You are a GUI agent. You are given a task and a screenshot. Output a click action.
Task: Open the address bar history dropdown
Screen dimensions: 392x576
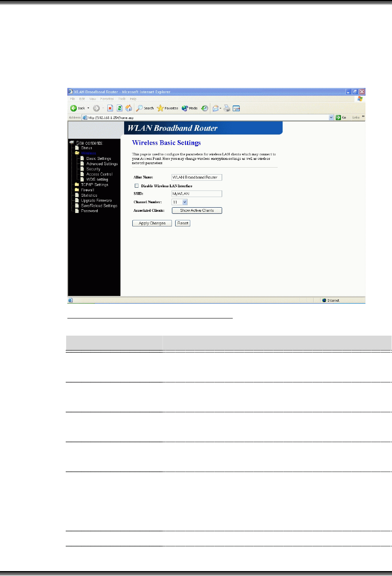[331, 117]
